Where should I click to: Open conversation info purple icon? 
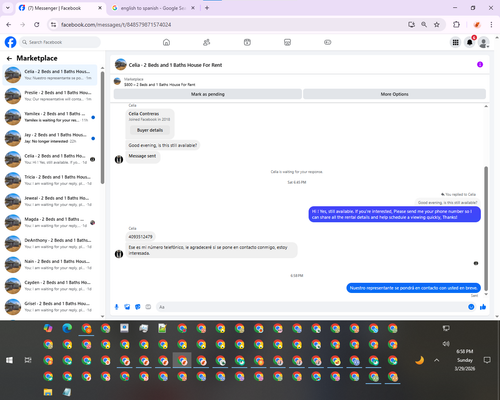tap(480, 65)
